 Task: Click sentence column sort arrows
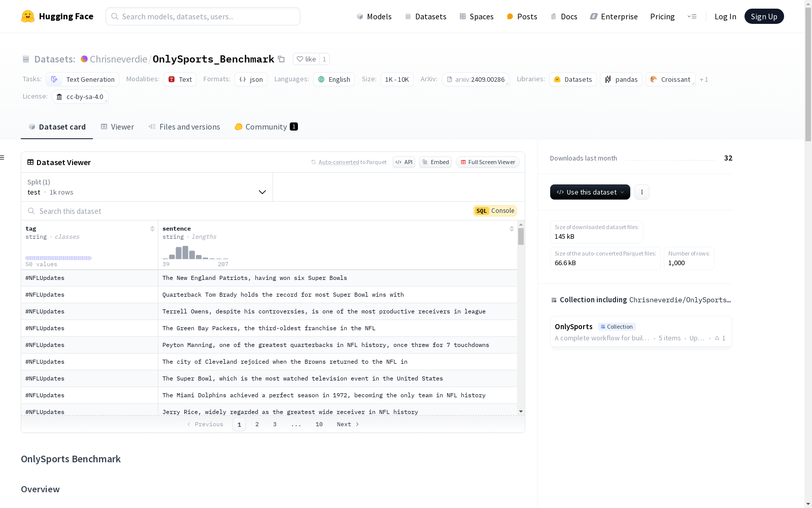[512, 229]
